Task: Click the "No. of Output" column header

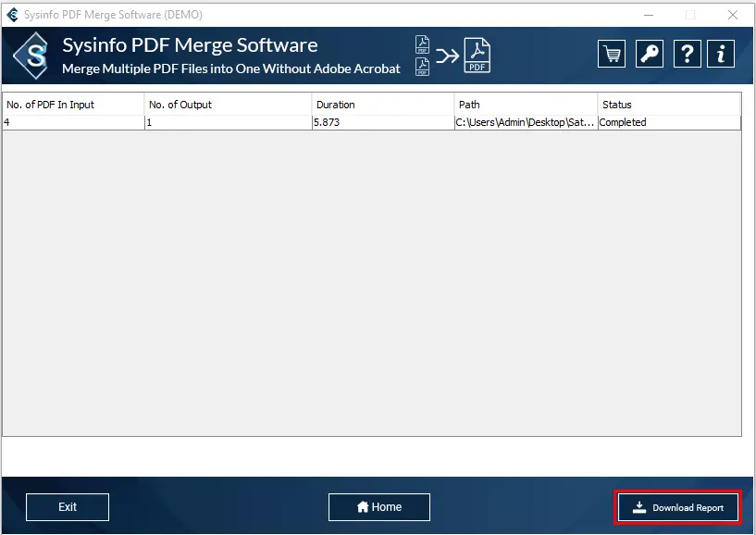Action: click(228, 105)
